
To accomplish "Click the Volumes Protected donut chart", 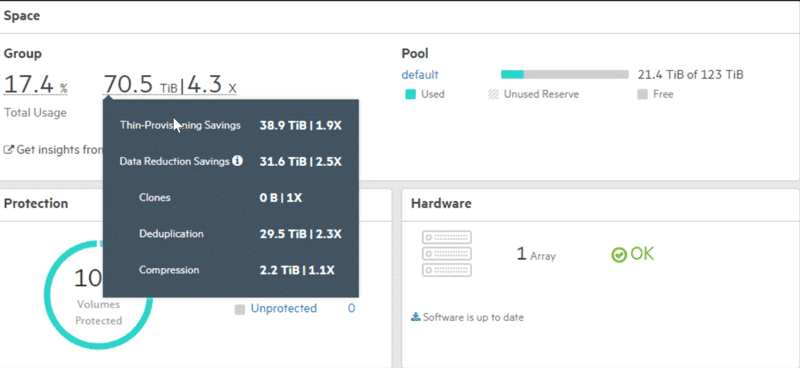I will pyautogui.click(x=98, y=295).
